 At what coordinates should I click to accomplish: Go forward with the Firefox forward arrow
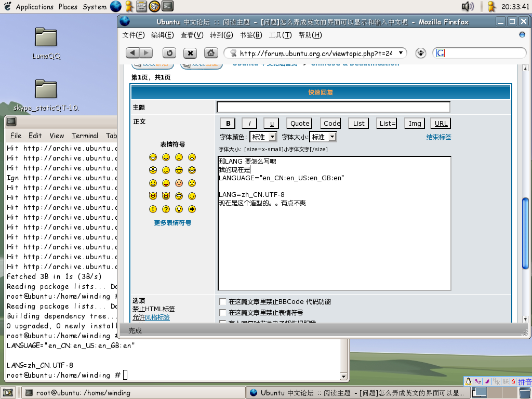pyautogui.click(x=146, y=53)
